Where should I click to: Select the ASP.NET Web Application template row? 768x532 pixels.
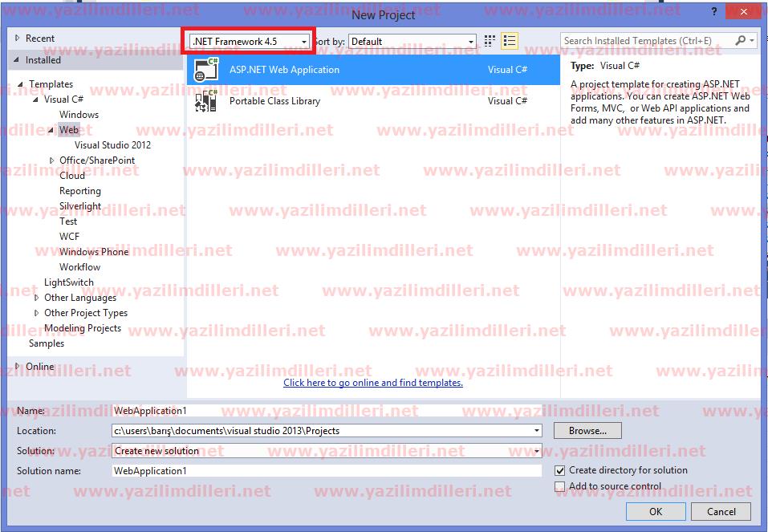click(373, 70)
